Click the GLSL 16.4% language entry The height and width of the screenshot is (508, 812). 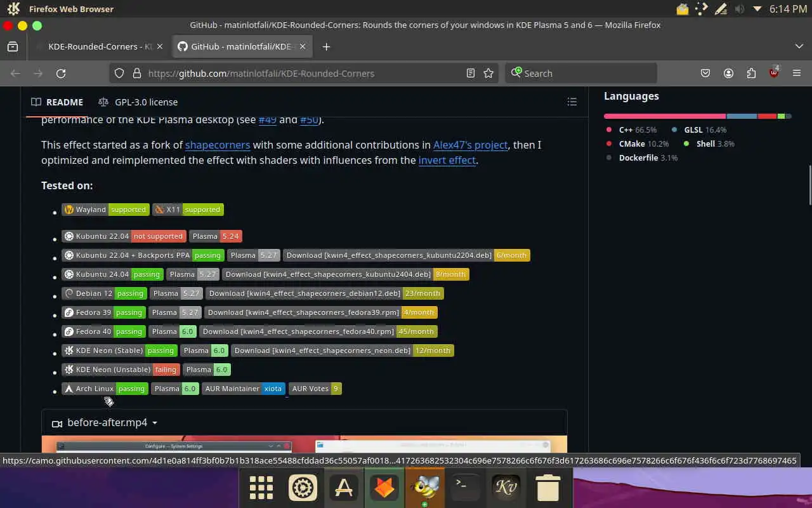pos(698,130)
